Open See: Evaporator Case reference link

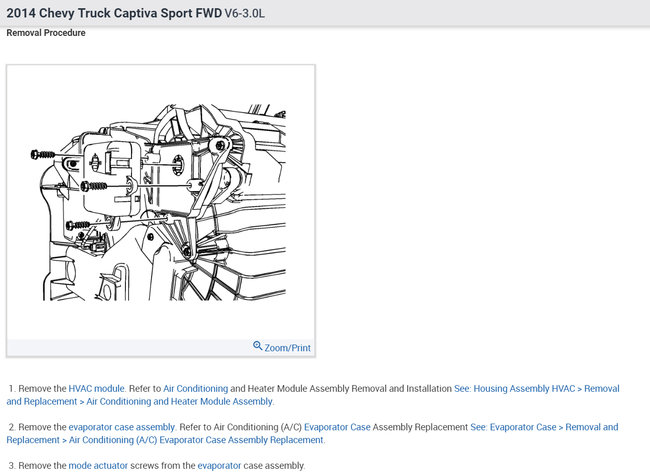coord(513,427)
